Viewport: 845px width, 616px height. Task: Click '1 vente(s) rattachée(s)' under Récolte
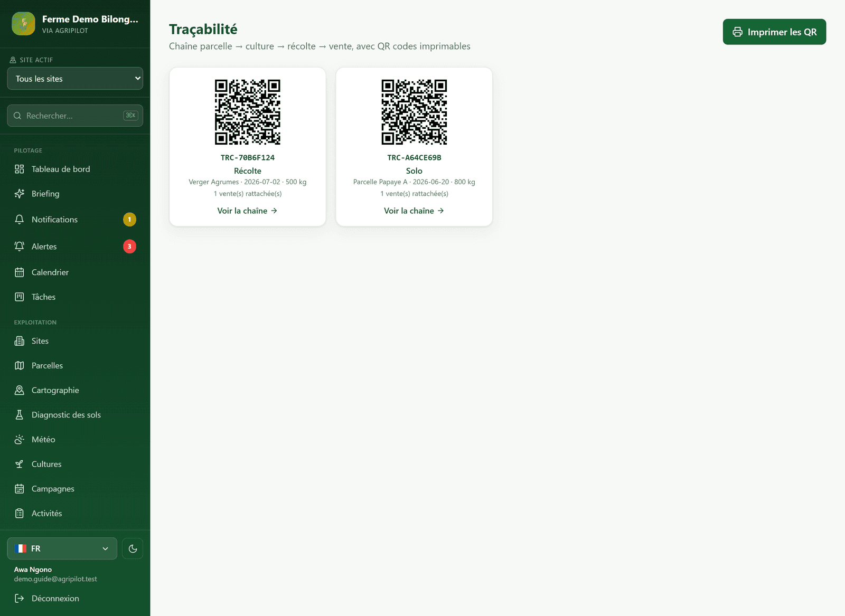(248, 194)
